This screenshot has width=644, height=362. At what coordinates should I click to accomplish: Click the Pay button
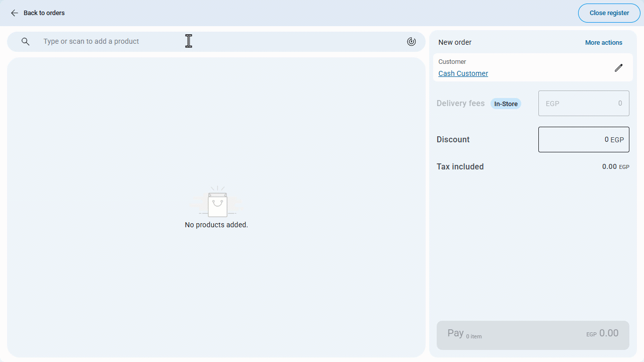[533, 335]
